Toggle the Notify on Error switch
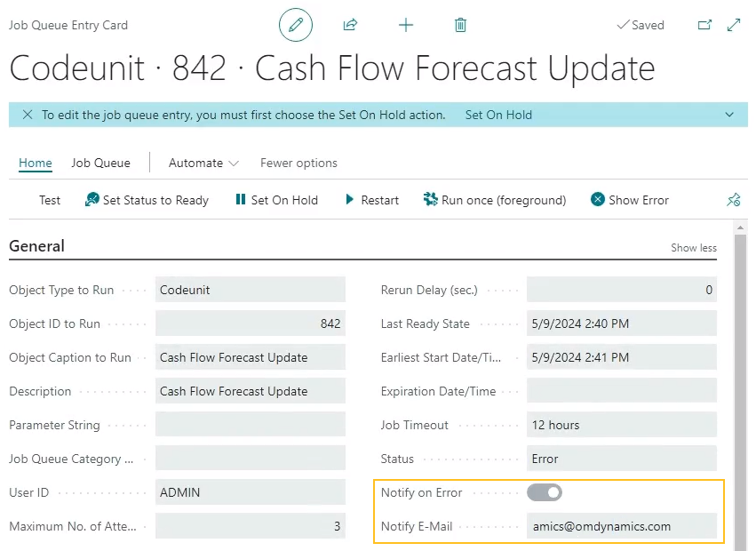 click(545, 492)
